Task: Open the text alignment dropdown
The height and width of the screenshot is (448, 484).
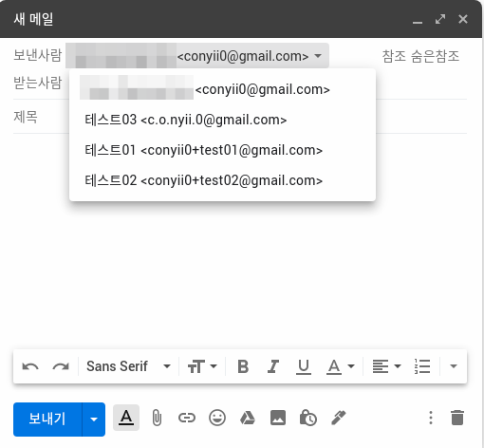Action: (386, 366)
